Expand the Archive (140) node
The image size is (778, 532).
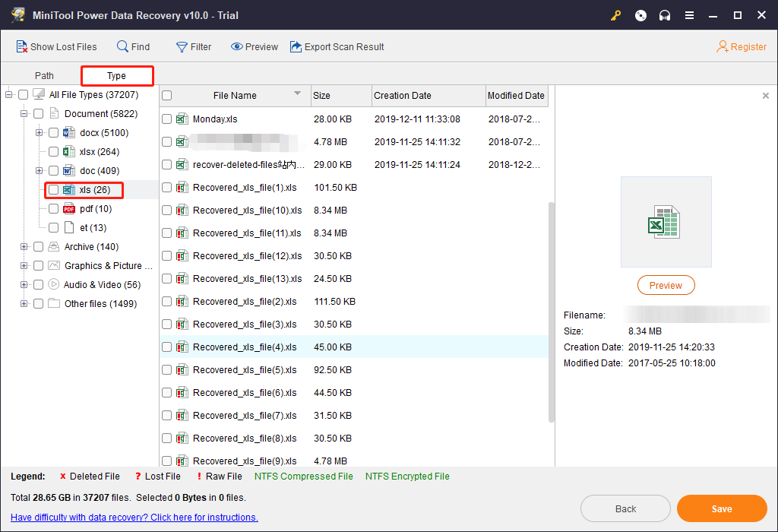click(x=24, y=247)
